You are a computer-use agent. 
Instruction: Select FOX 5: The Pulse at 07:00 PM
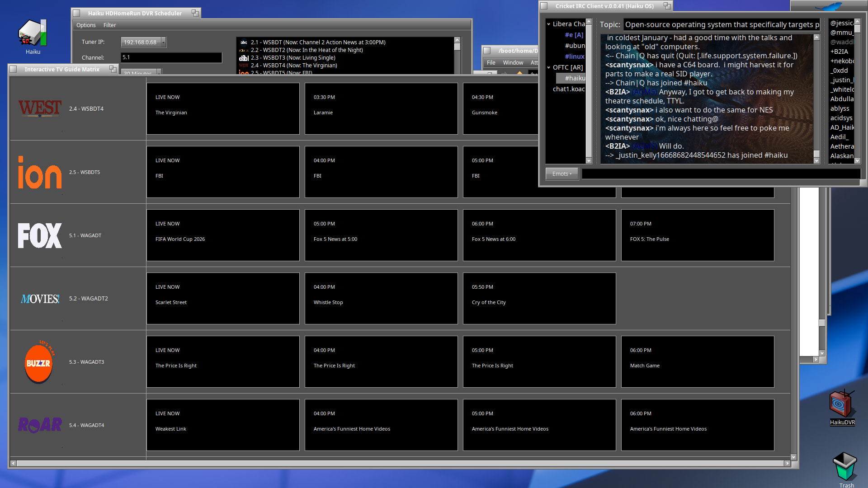(698, 235)
